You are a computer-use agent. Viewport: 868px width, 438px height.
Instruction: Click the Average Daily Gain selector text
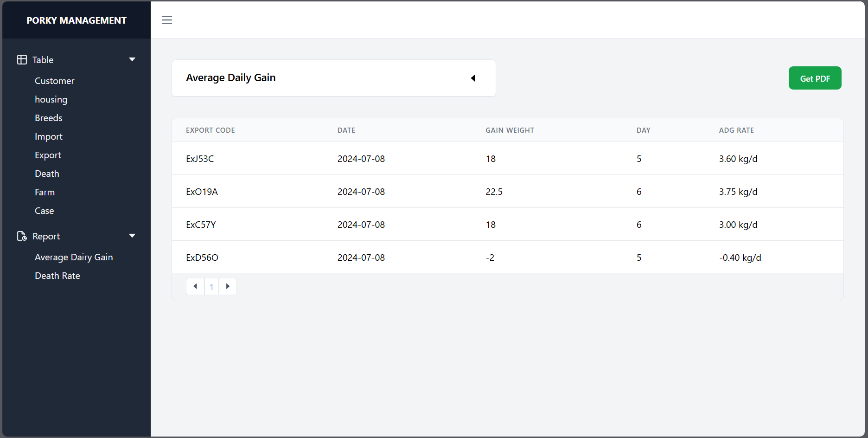[x=230, y=77]
